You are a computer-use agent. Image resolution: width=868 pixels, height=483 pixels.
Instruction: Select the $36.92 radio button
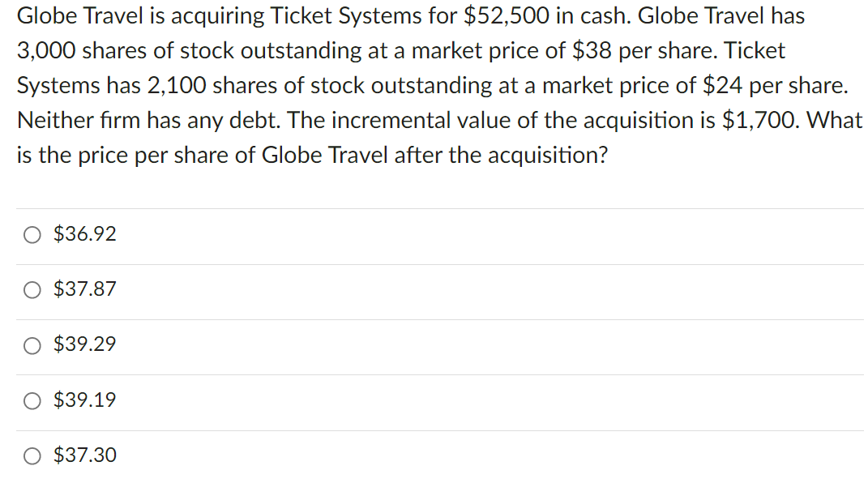click(32, 235)
